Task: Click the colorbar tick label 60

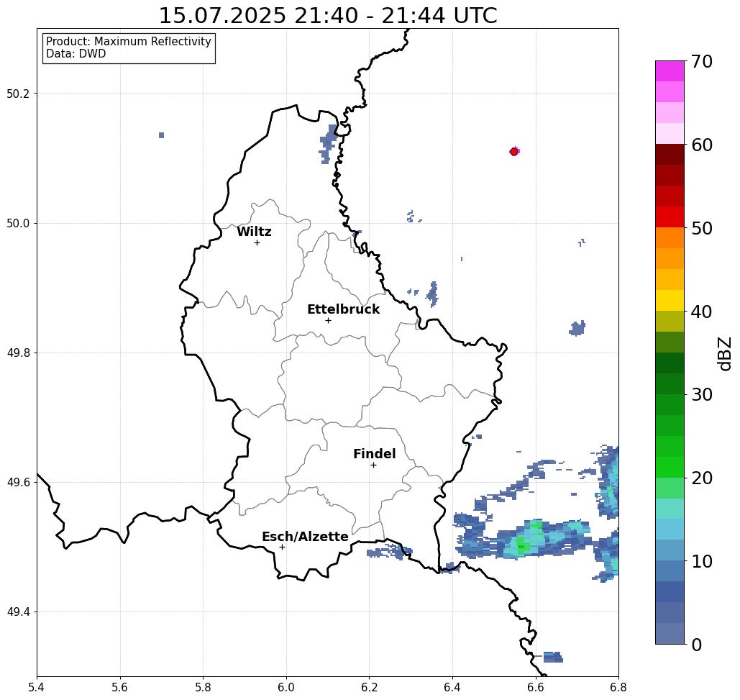Action: click(x=701, y=145)
